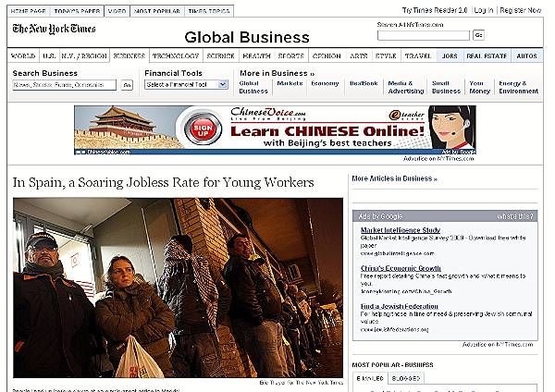The width and height of the screenshot is (555, 392).
Task: Select Technology in the section nav bar
Action: (x=176, y=56)
